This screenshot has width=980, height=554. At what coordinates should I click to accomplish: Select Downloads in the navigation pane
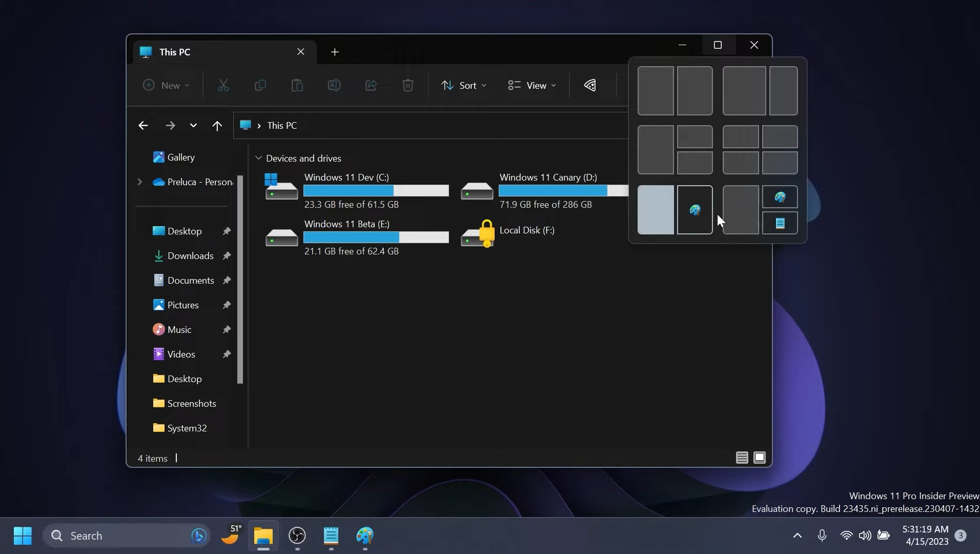click(190, 256)
